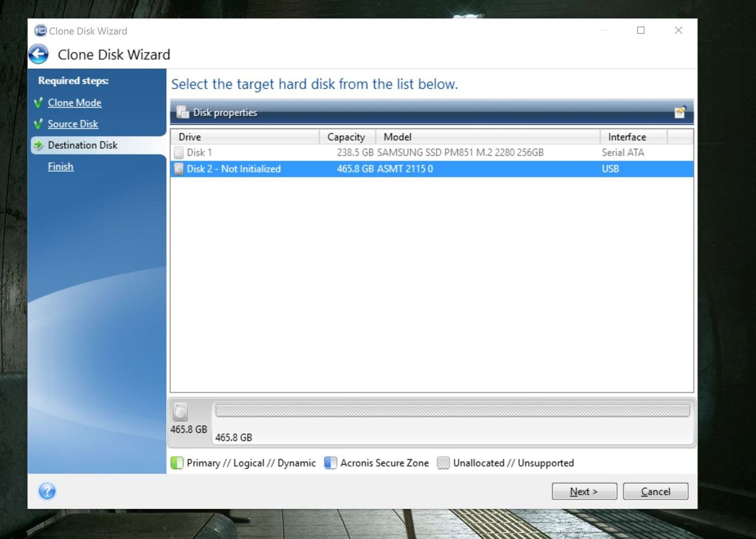Maximize the Clone Disk Wizard window
The width and height of the screenshot is (756, 539).
[641, 31]
